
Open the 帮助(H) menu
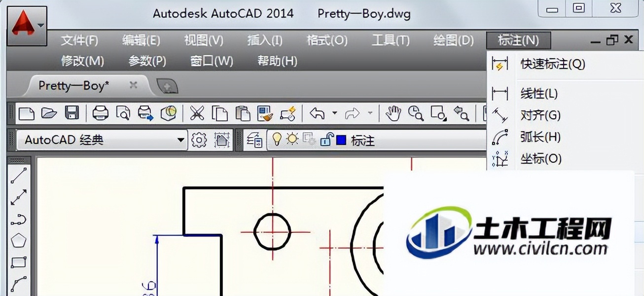pyautogui.click(x=277, y=61)
